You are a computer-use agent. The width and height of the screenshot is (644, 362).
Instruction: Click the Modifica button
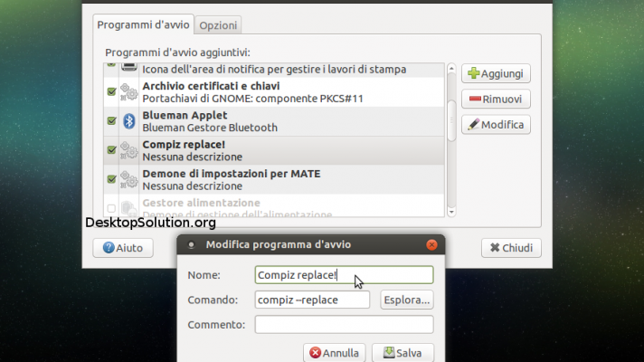(496, 125)
